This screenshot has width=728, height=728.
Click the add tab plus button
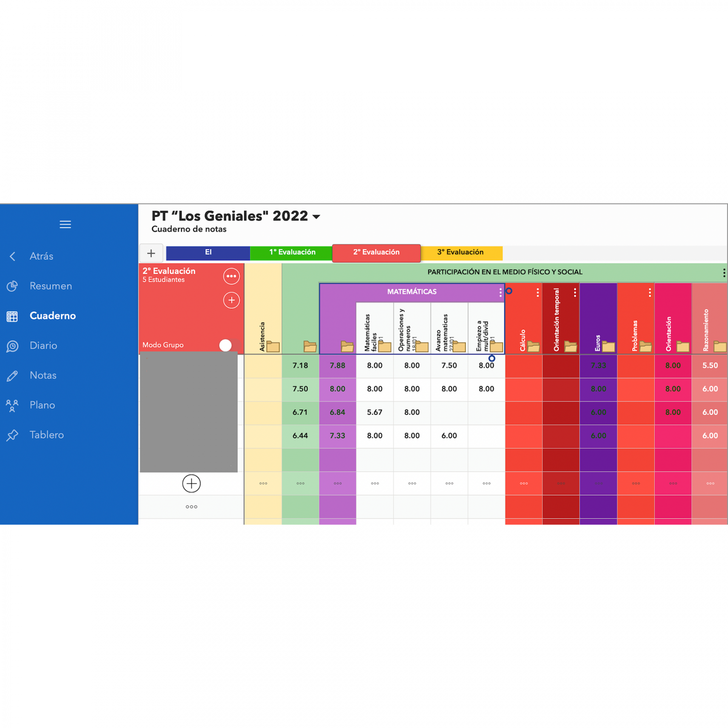[151, 253]
